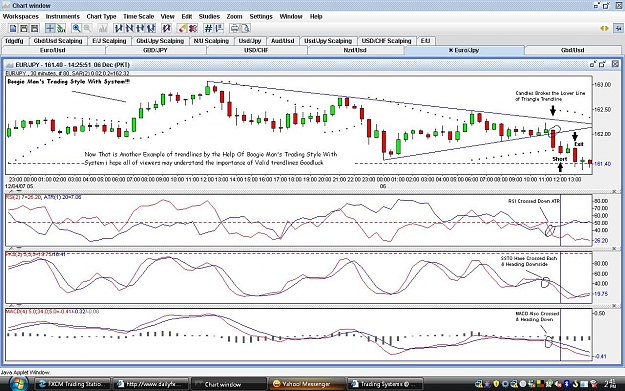Switch to the USD/CHF Scalping tab

tap(386, 41)
